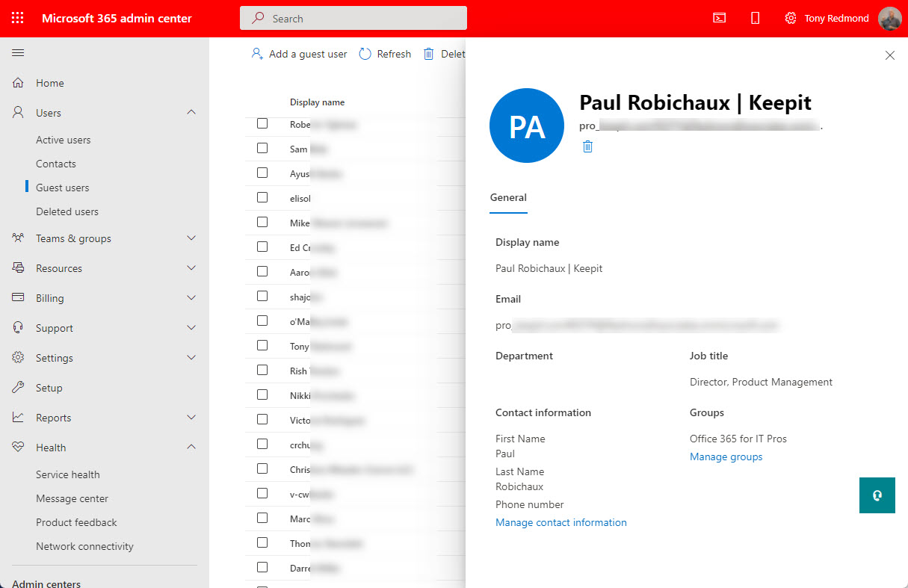Collapse the navigation pane with the hamburger icon
The image size is (908, 588).
[18, 53]
